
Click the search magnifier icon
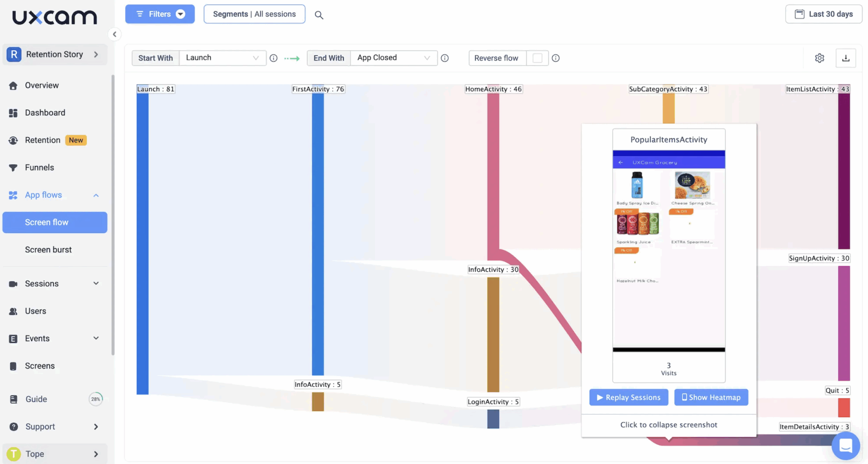tap(319, 15)
